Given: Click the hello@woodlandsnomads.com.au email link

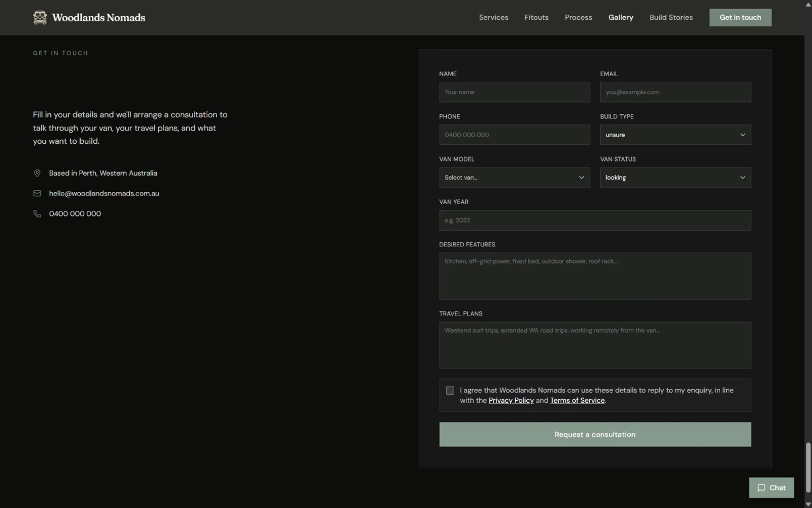Looking at the screenshot, I should (x=104, y=194).
